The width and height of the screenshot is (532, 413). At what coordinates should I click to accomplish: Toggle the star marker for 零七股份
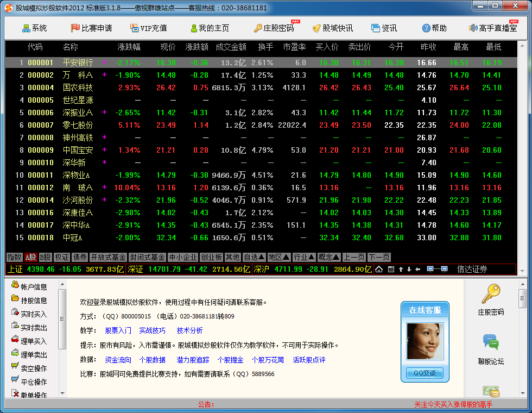point(105,126)
